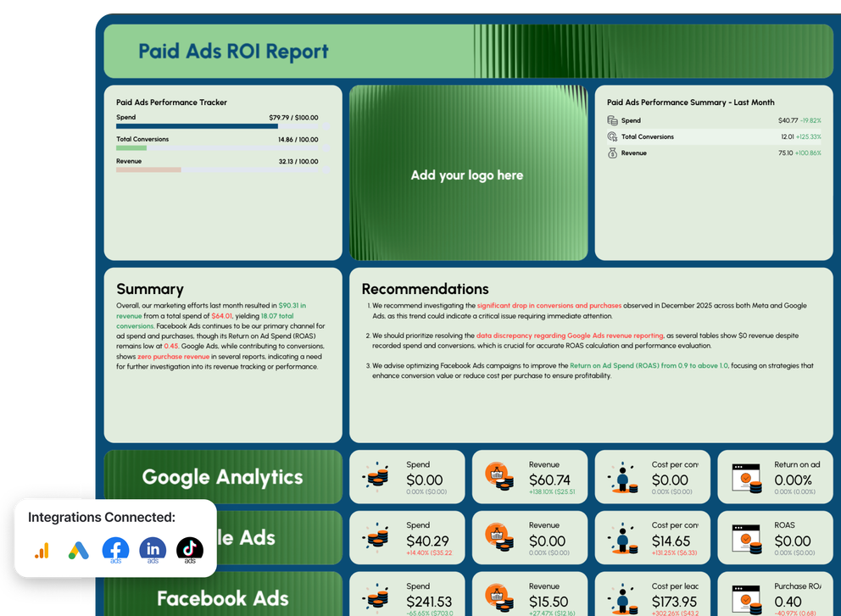
Task: Click the Google Ads integration icon
Action: (78, 549)
